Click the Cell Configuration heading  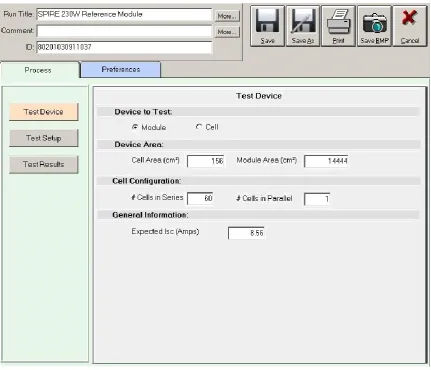click(146, 181)
